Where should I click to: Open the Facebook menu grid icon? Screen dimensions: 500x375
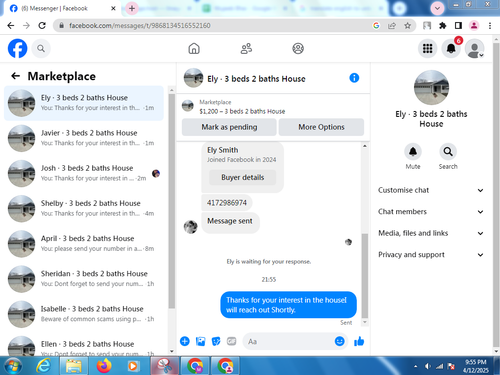[427, 49]
